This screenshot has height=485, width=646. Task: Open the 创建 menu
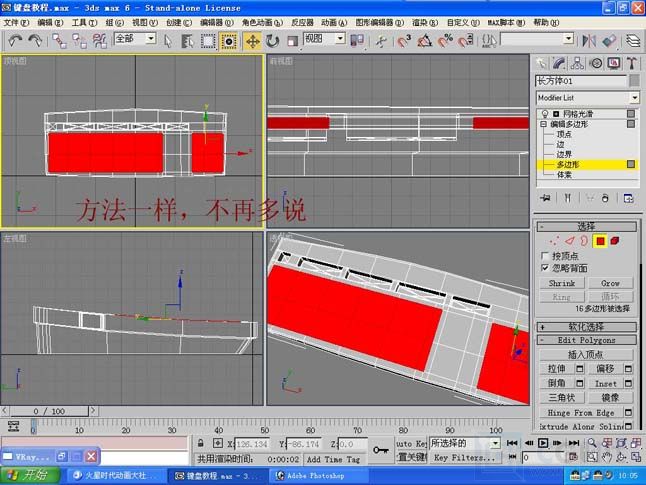click(179, 23)
